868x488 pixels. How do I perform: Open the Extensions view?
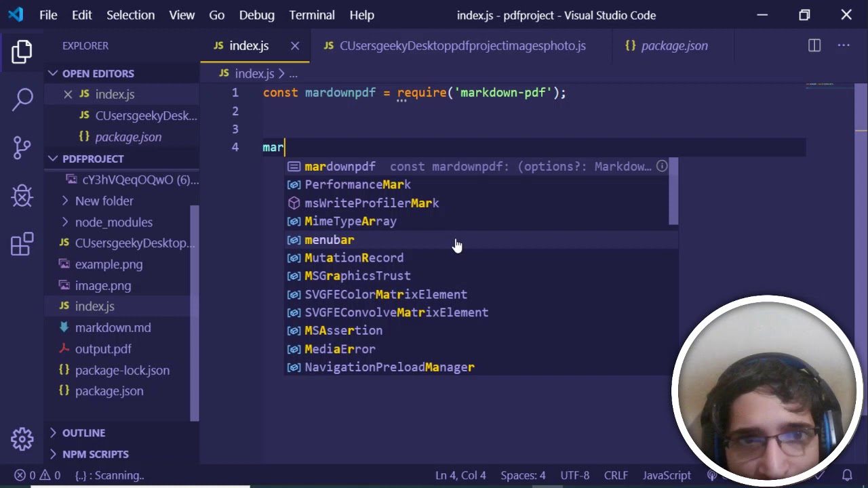click(x=22, y=244)
